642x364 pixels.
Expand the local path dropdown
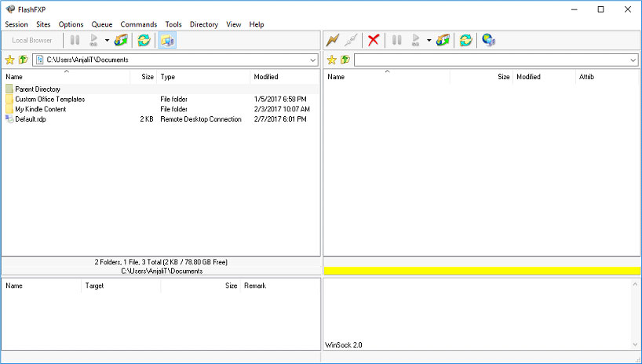[x=313, y=60]
